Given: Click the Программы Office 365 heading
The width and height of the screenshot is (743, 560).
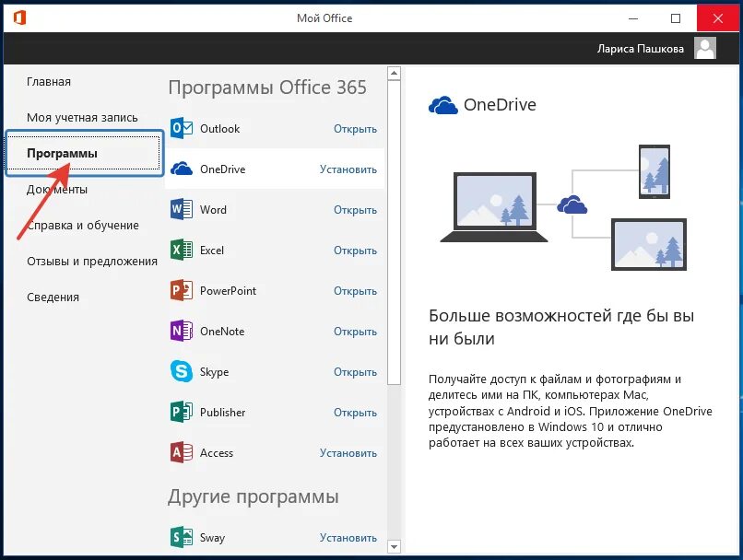Looking at the screenshot, I should [x=267, y=87].
